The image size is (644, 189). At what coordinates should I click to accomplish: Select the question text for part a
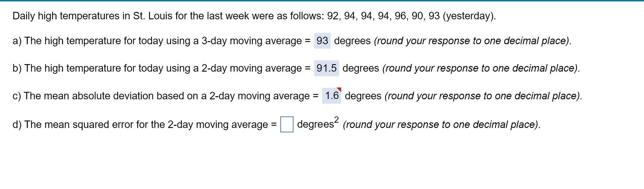(x=156, y=40)
